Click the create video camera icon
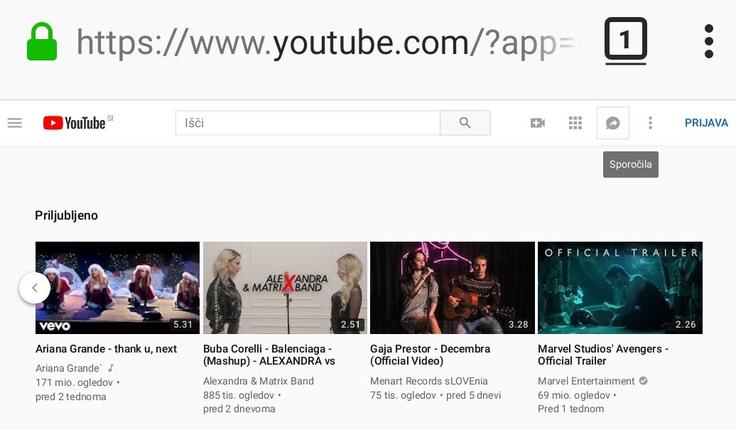Screen dimensions: 736x430 (537, 123)
